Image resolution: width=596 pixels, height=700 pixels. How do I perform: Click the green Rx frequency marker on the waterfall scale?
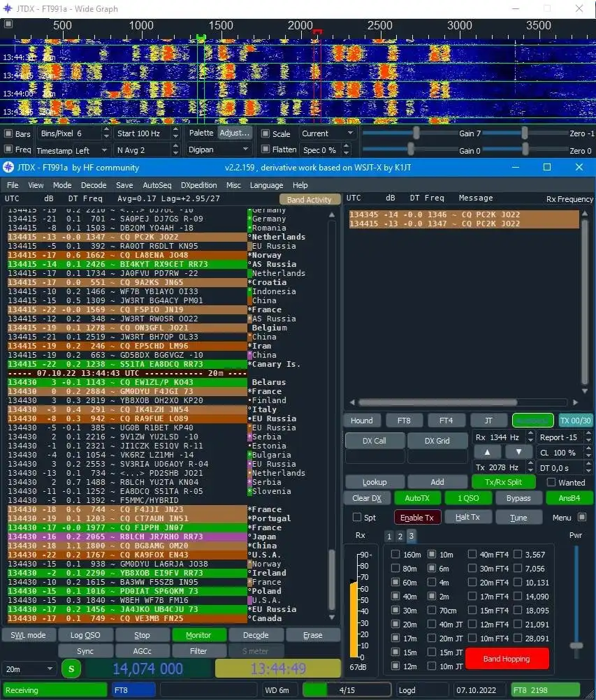point(201,38)
